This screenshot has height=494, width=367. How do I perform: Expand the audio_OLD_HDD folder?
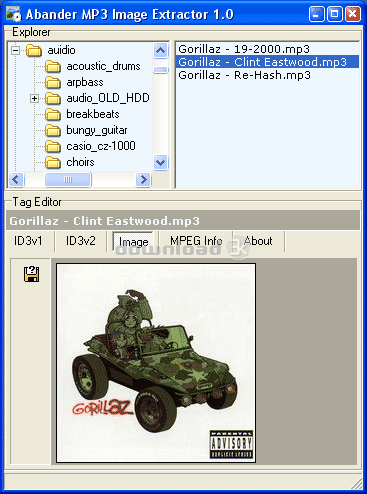pos(34,98)
